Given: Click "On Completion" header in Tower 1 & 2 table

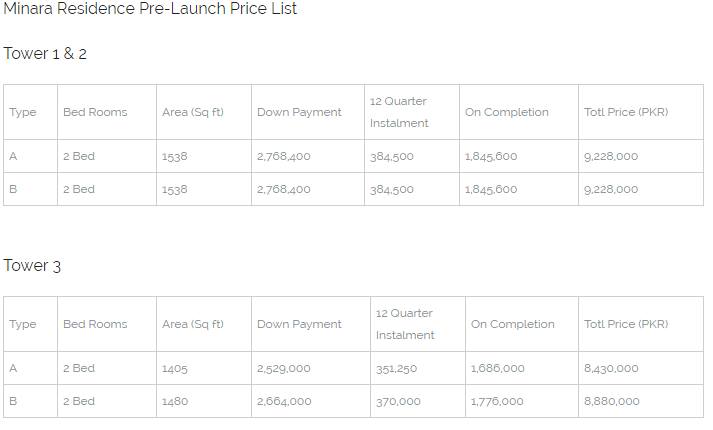Looking at the screenshot, I should [507, 113].
